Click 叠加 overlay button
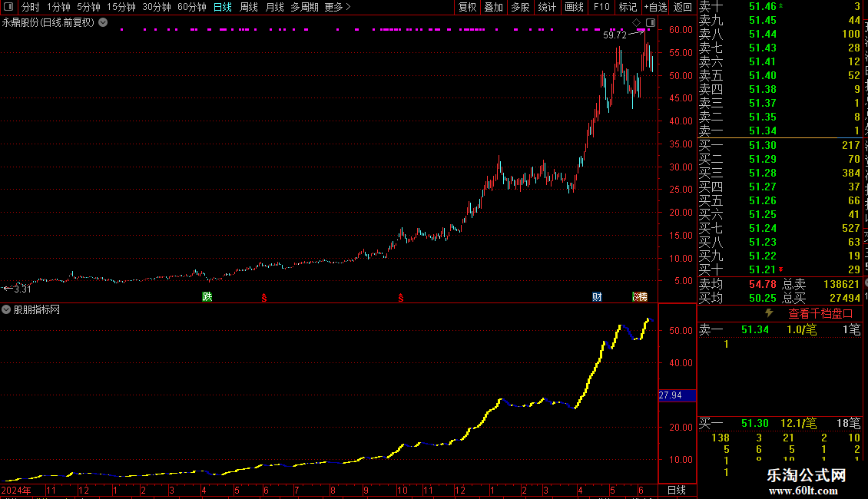 click(493, 7)
